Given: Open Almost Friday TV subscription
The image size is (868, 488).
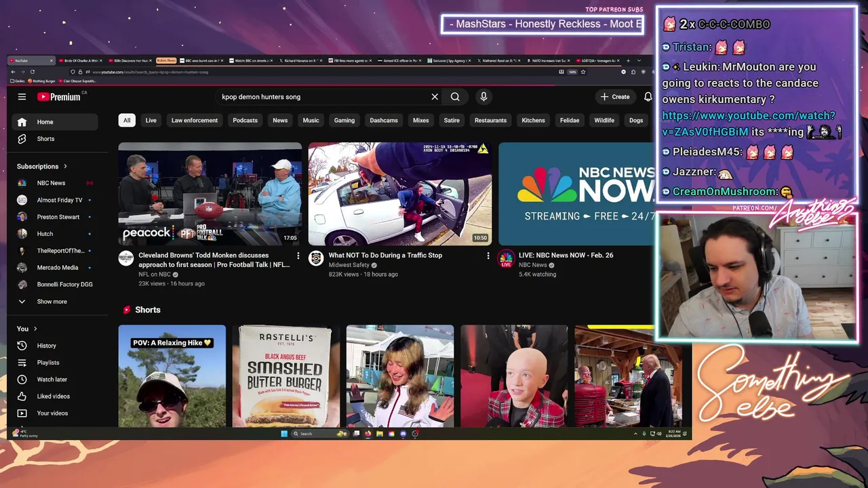Looking at the screenshot, I should pyautogui.click(x=55, y=200).
